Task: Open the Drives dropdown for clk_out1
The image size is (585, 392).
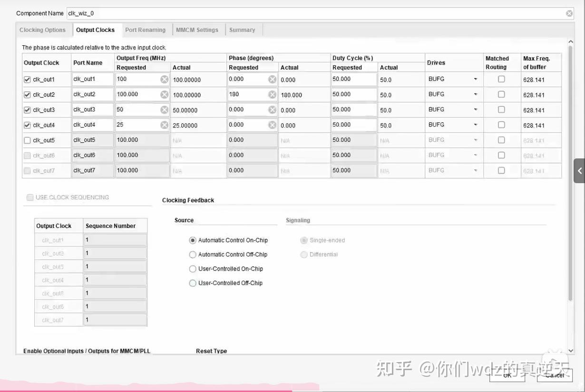Action: (x=475, y=79)
